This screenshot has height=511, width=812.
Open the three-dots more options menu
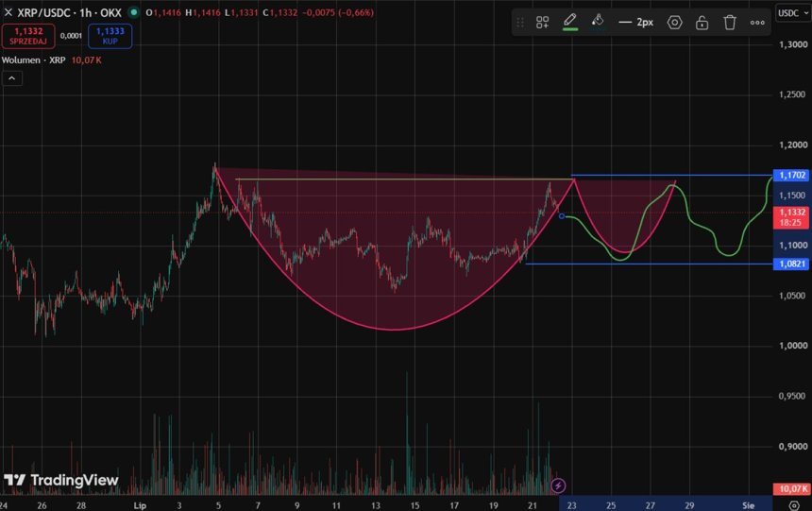(x=757, y=23)
